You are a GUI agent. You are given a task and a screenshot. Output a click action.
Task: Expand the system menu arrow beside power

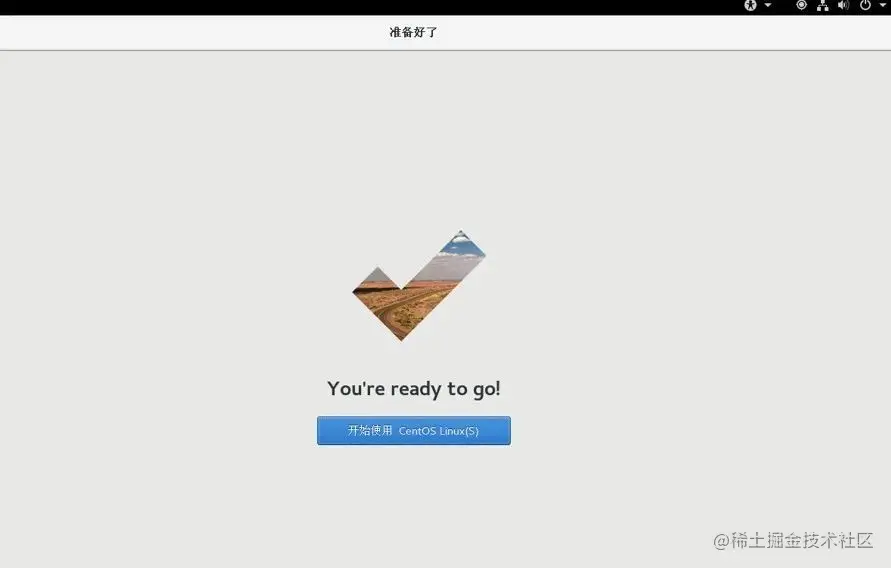tap(884, 5)
